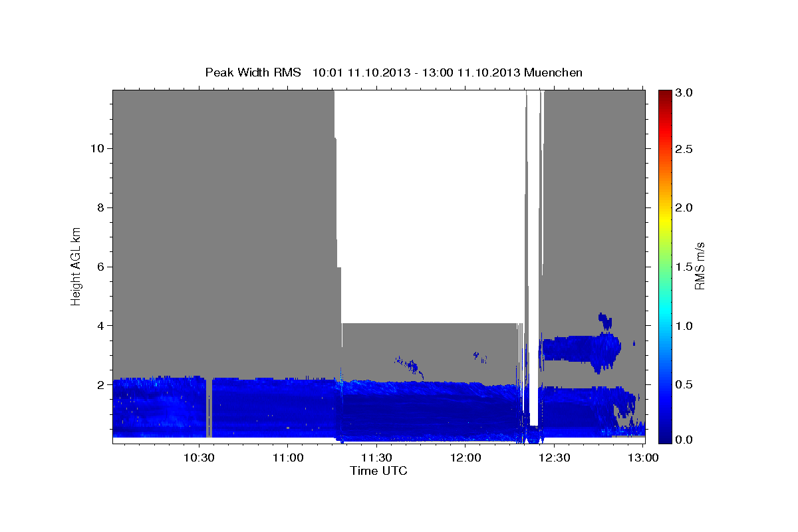Click the colorbar value '0.0'
Screen dimensions: 798x532
click(685, 440)
